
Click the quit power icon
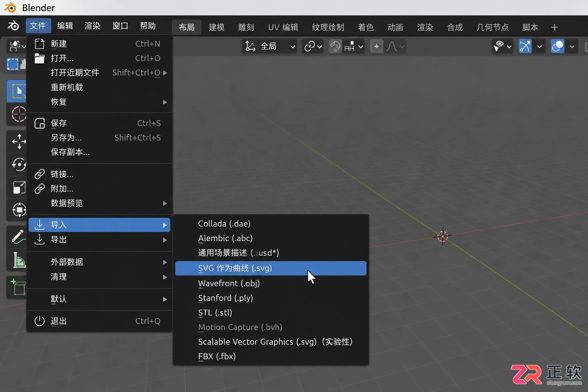coord(39,321)
